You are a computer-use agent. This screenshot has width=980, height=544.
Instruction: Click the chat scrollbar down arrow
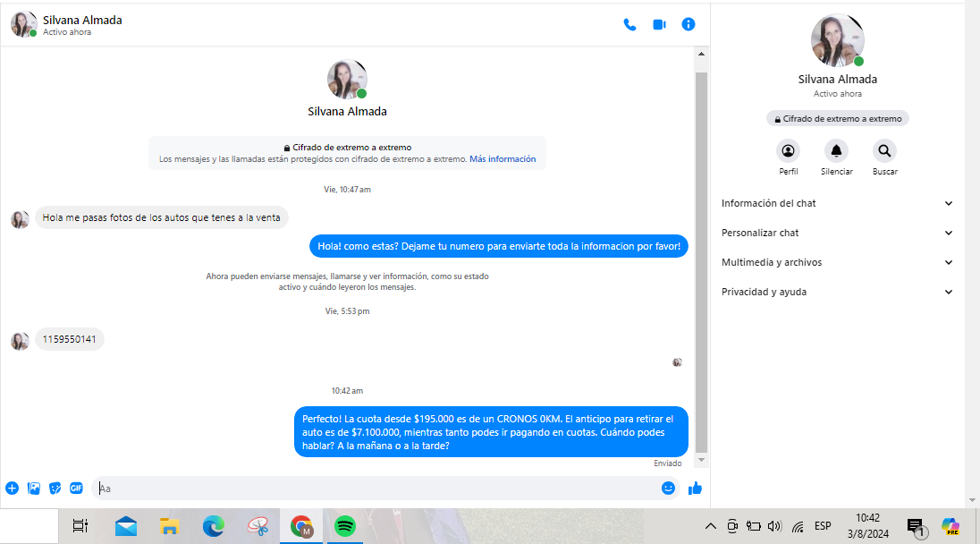(701, 460)
